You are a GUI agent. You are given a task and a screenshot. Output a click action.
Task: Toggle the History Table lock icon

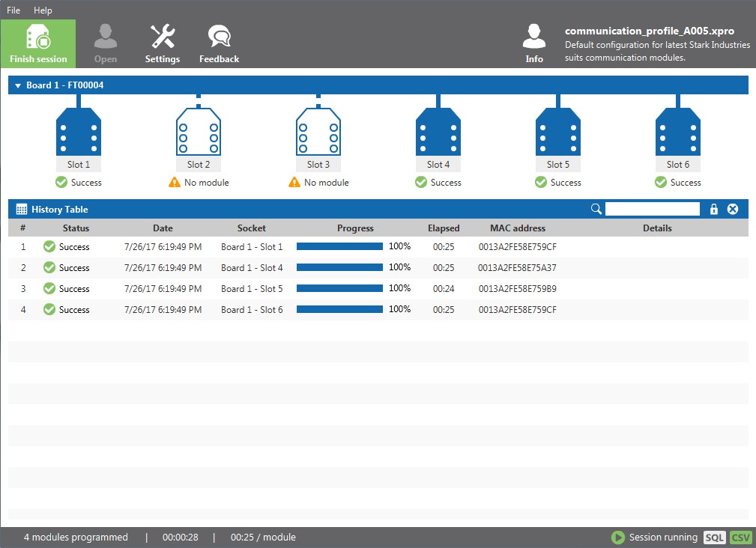(x=713, y=209)
